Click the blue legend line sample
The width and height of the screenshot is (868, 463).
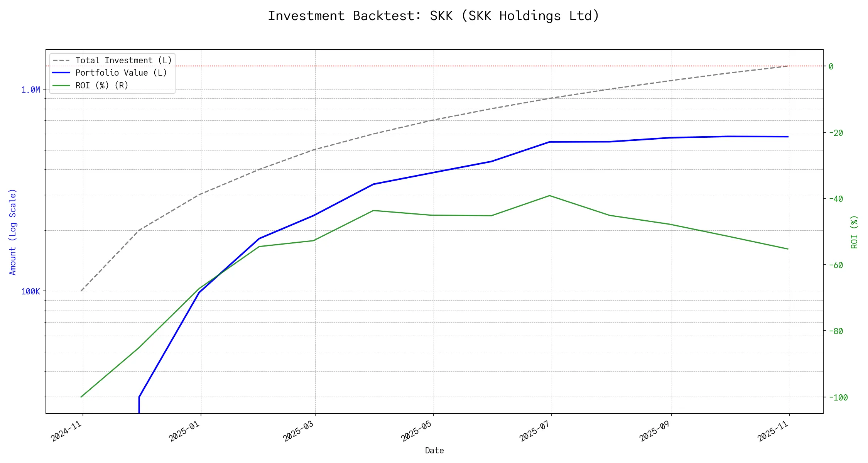(x=61, y=73)
